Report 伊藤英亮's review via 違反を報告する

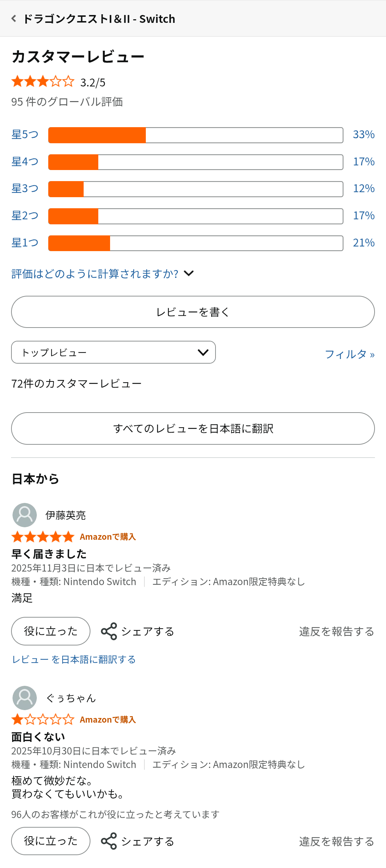click(x=336, y=632)
